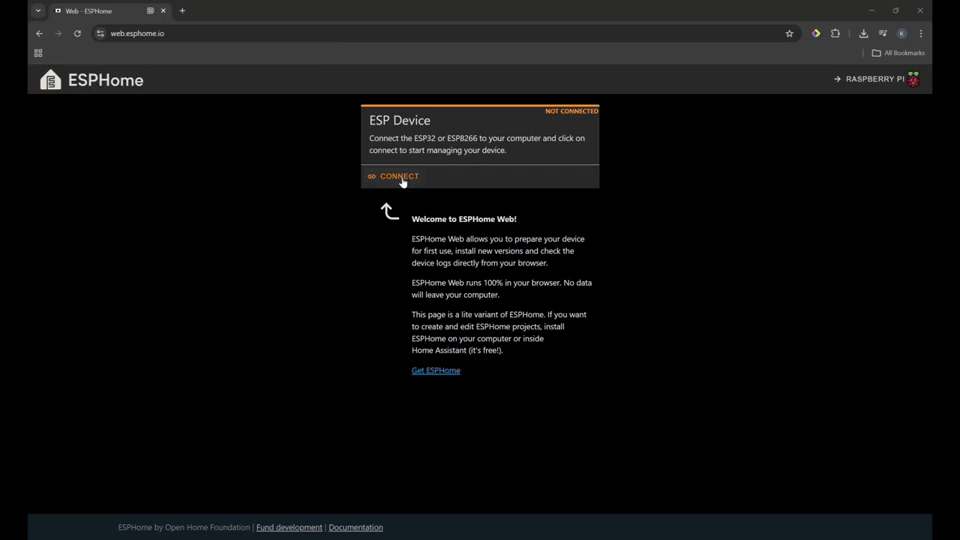Viewport: 960px width, 540px height.
Task: Close the Web - ESPHome tab
Action: click(x=164, y=11)
